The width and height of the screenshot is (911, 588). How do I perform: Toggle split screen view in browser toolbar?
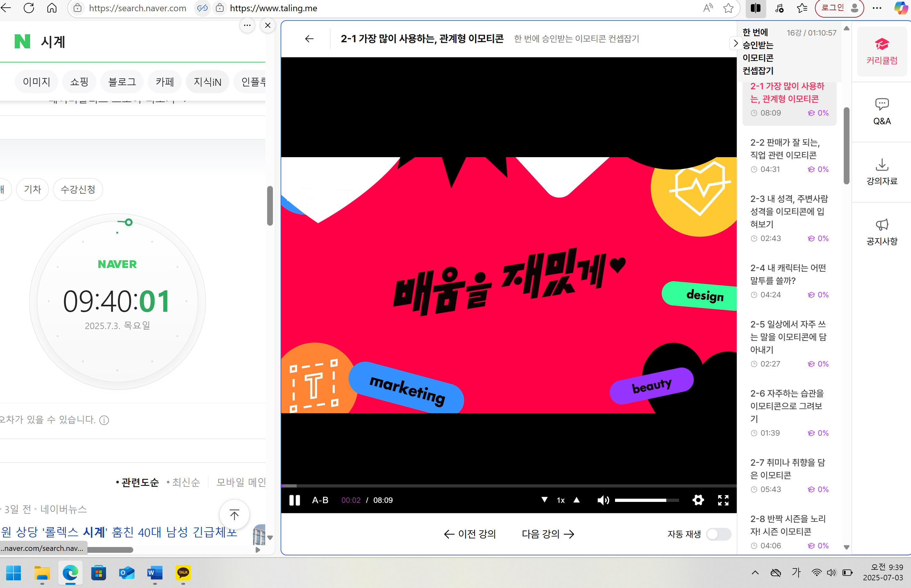coord(755,8)
